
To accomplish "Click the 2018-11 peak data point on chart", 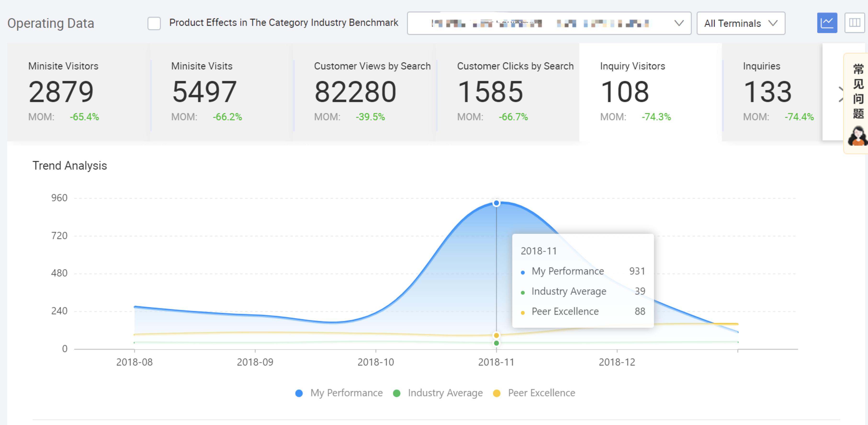I will (496, 203).
